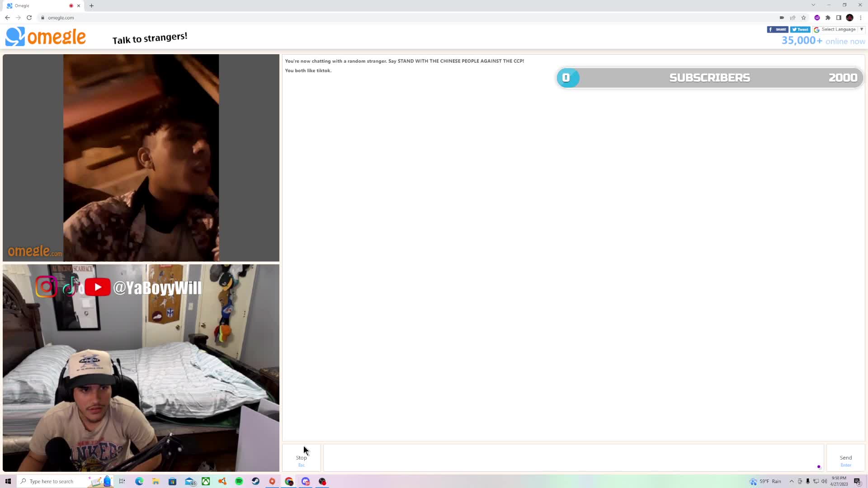Open a new browser tab

pyautogui.click(x=92, y=6)
